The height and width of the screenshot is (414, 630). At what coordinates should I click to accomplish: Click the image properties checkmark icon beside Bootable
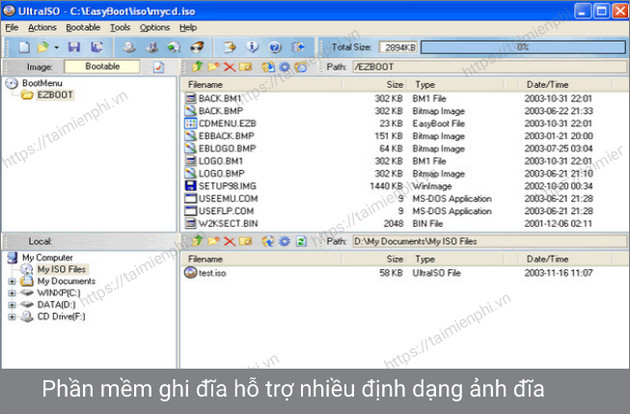coord(159,67)
